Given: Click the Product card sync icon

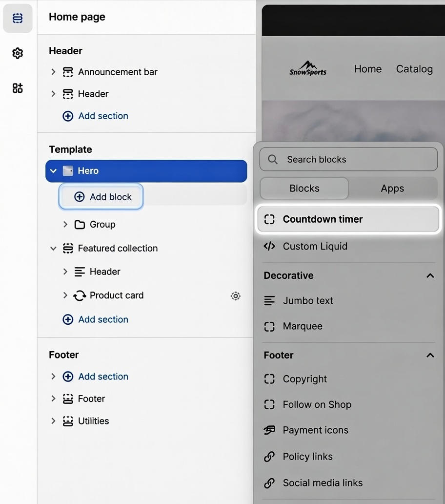Looking at the screenshot, I should [x=80, y=295].
